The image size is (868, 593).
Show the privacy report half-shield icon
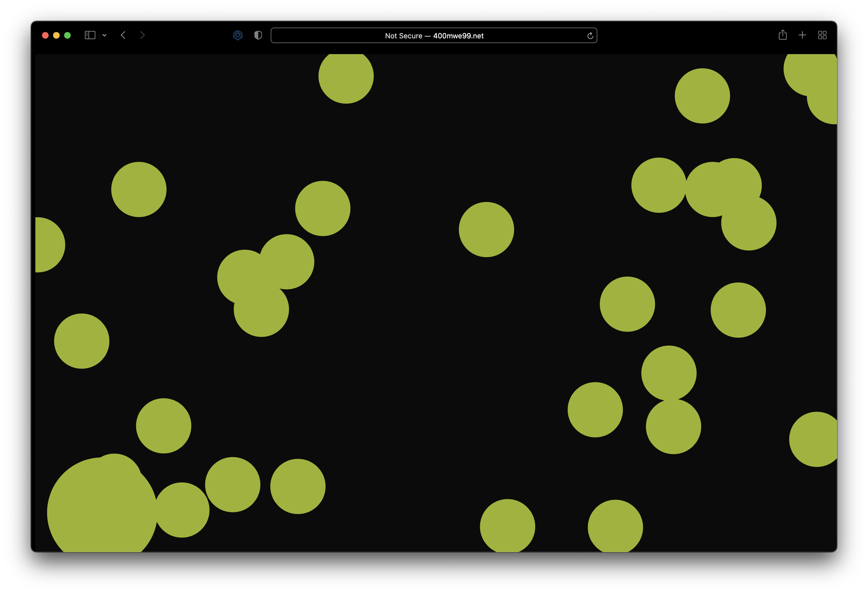pos(258,35)
